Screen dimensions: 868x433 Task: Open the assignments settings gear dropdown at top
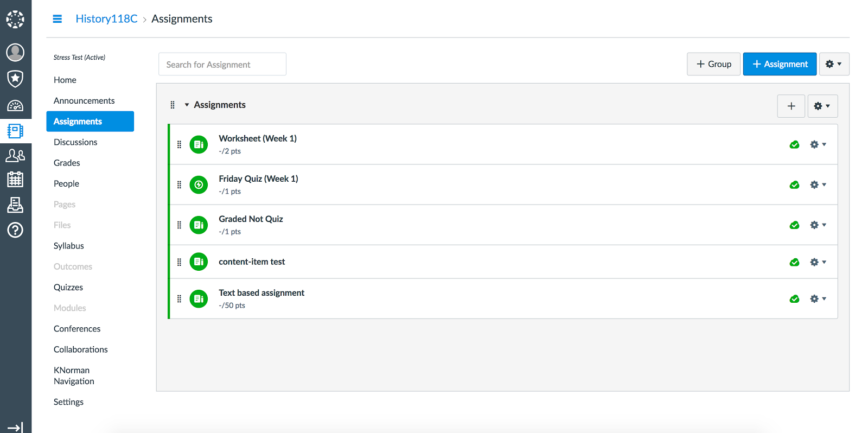(833, 64)
